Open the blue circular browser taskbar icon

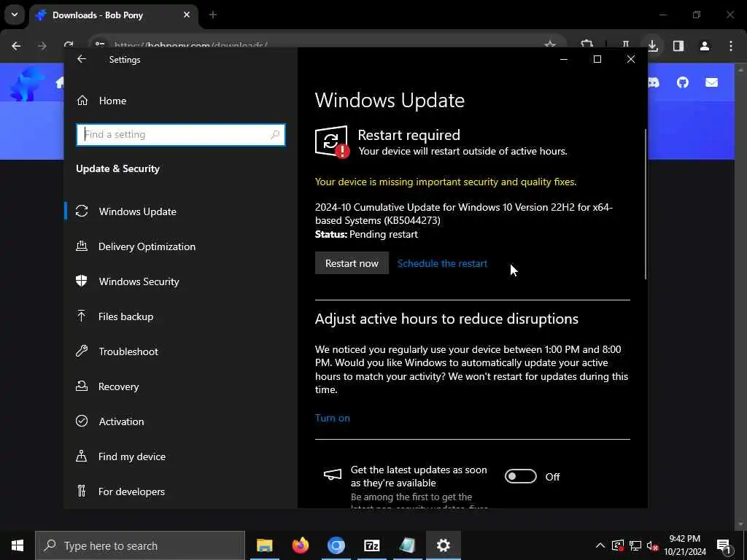click(x=336, y=545)
